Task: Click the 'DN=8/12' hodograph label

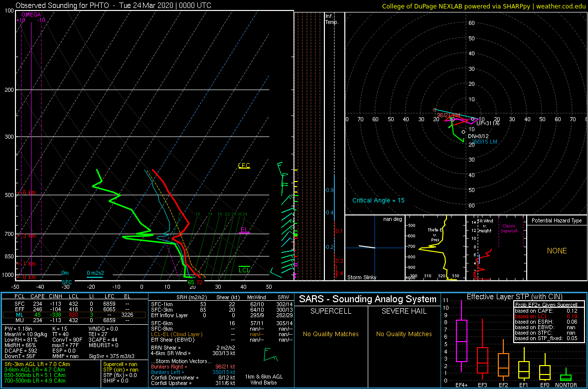Action: (x=479, y=135)
